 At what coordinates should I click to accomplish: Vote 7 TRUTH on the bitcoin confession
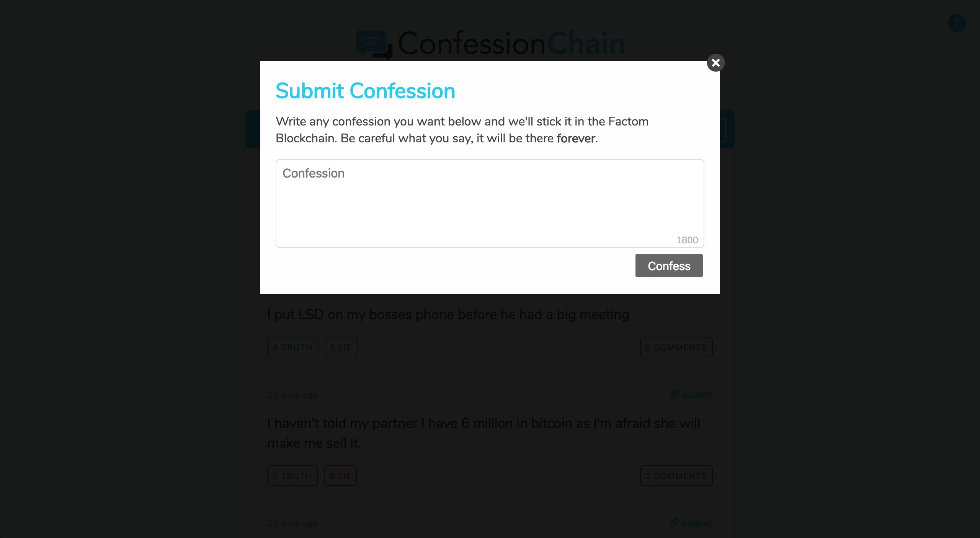[292, 476]
